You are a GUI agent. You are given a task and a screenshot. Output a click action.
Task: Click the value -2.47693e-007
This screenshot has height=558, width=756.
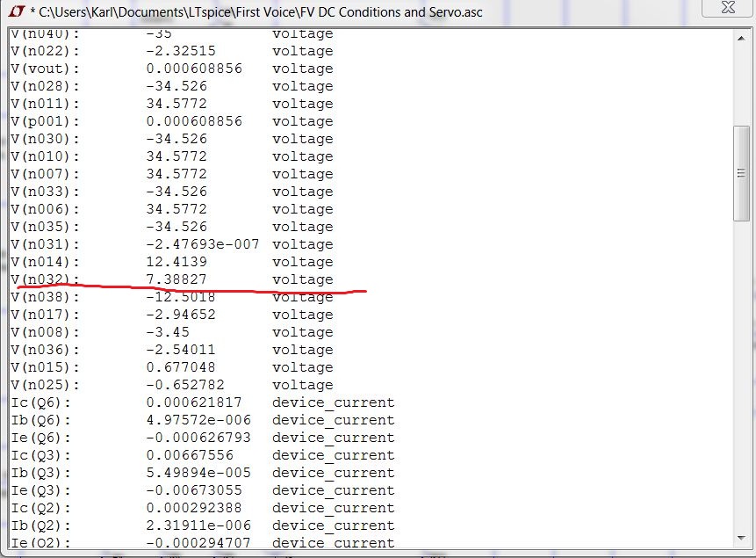[203, 244]
